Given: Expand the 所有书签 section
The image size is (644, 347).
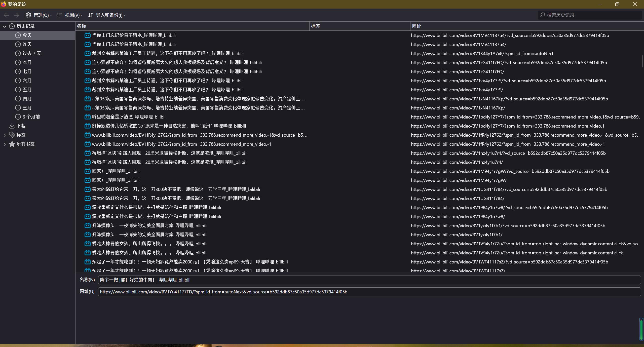Looking at the screenshot, I should pyautogui.click(x=5, y=144).
